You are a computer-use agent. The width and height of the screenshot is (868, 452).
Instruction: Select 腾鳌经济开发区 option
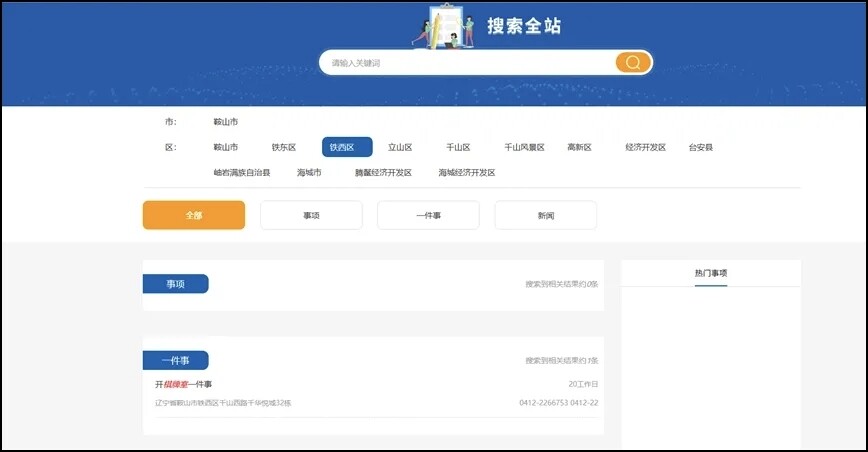383,172
